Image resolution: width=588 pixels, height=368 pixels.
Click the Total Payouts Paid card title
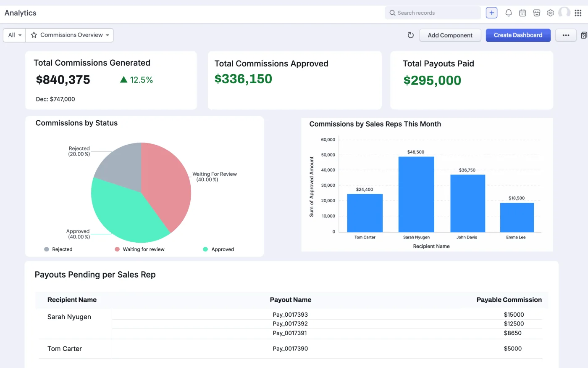[x=438, y=64]
